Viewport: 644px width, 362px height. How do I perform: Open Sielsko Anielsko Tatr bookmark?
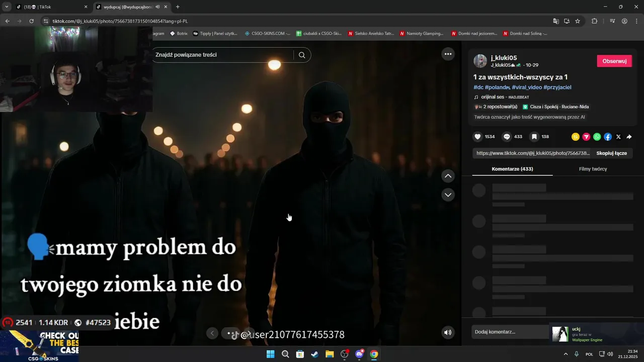(371, 34)
